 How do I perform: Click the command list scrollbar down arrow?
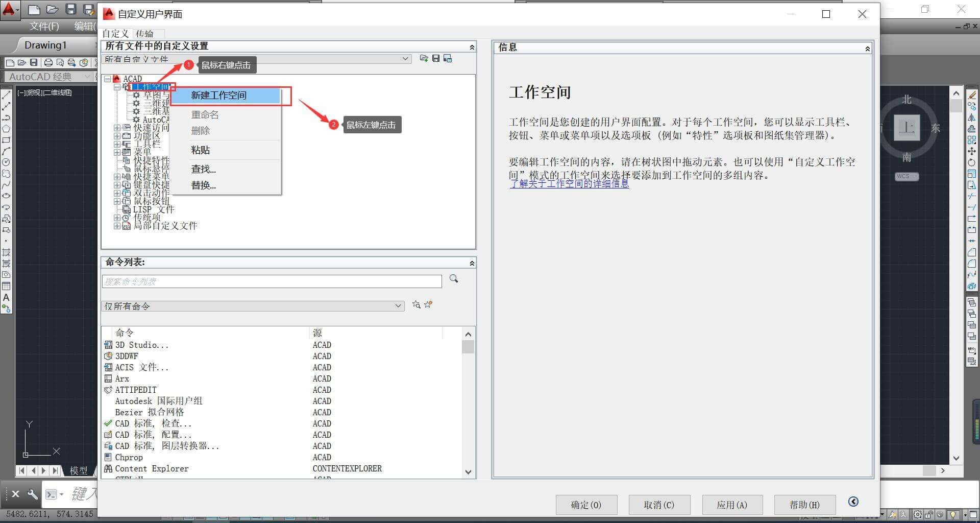468,472
